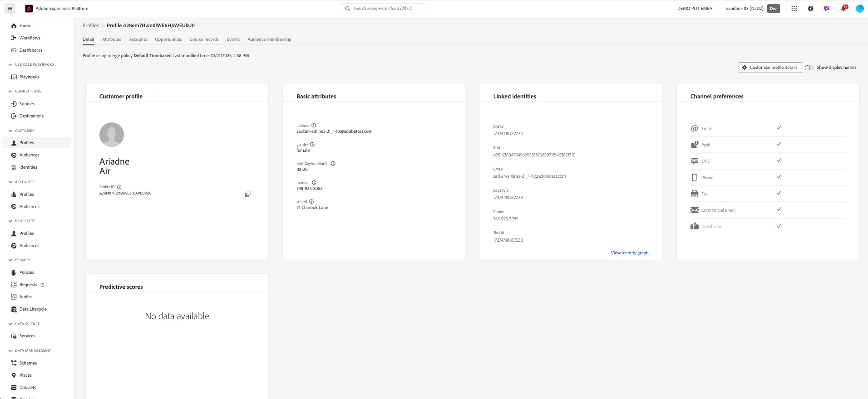The image size is (868, 399).
Task: Click the Push channel preference checkmark
Action: click(779, 144)
